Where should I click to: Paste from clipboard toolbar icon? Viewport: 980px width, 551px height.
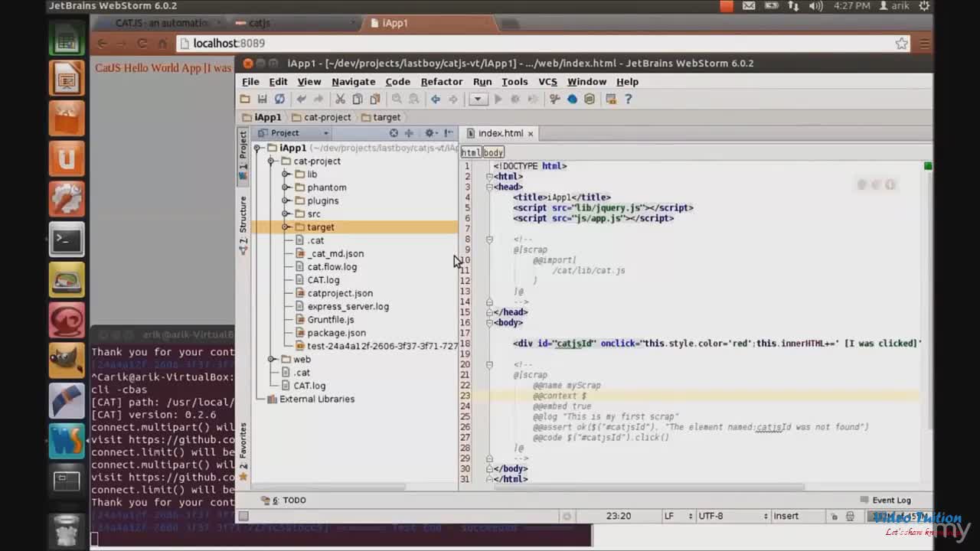point(375,99)
